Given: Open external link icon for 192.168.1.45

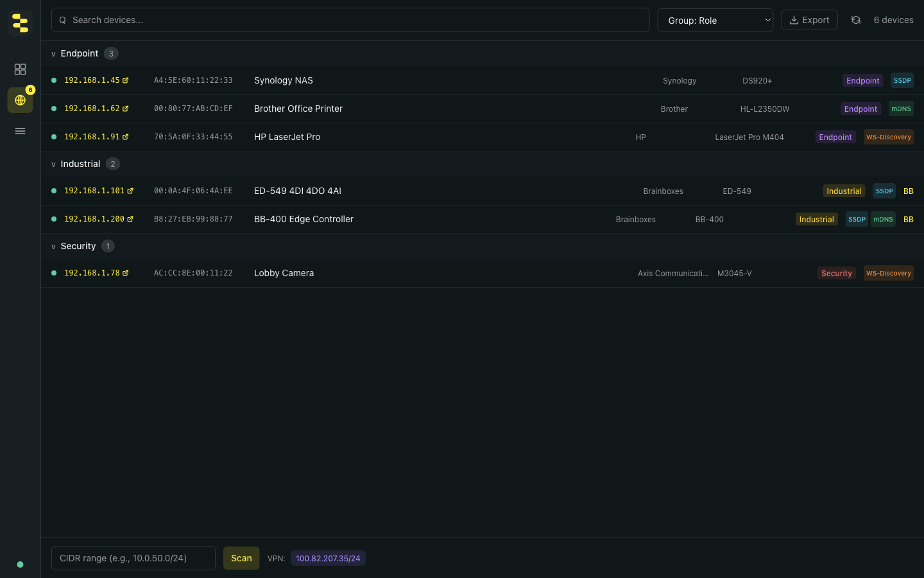Looking at the screenshot, I should pyautogui.click(x=125, y=80).
